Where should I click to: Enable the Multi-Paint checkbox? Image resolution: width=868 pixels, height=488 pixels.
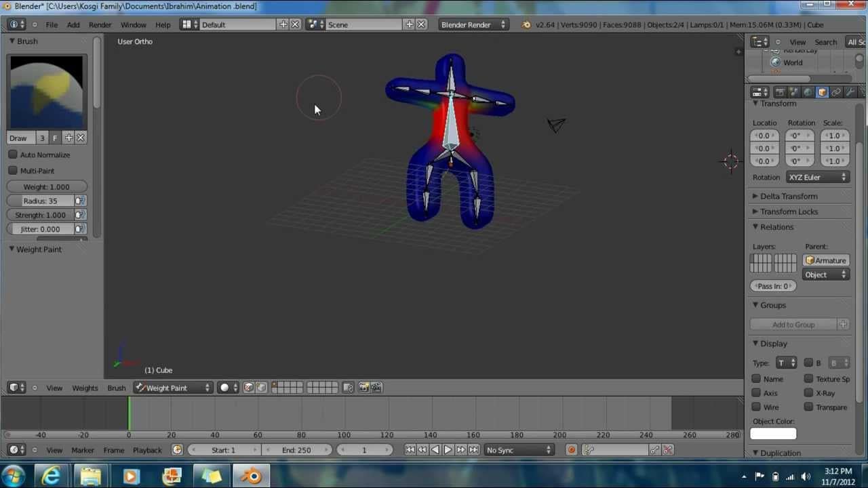pyautogui.click(x=13, y=171)
